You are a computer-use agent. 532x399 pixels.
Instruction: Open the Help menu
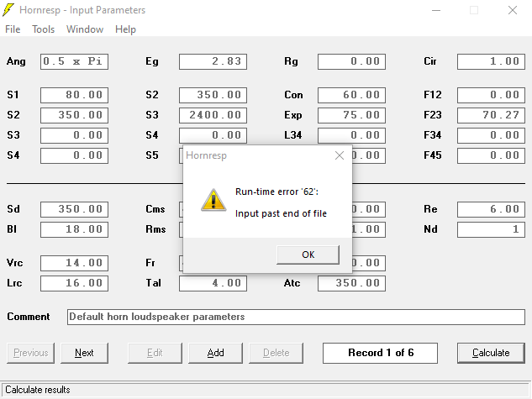pos(125,29)
